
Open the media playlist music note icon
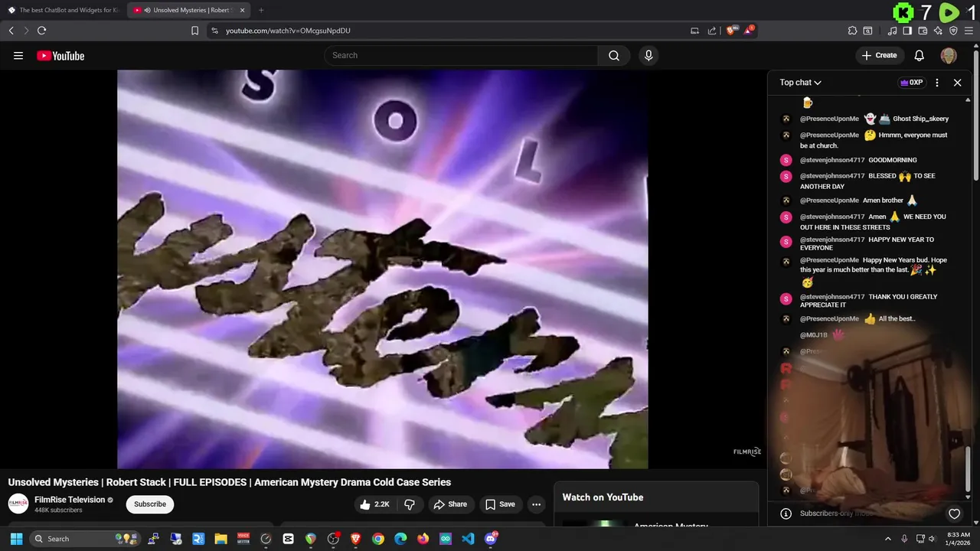(x=892, y=31)
